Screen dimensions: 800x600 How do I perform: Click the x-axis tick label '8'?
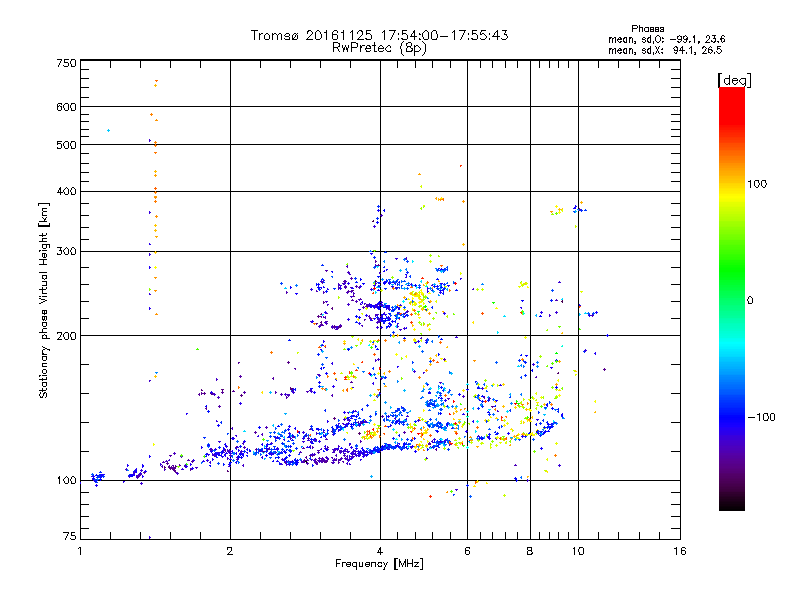pyautogui.click(x=530, y=551)
